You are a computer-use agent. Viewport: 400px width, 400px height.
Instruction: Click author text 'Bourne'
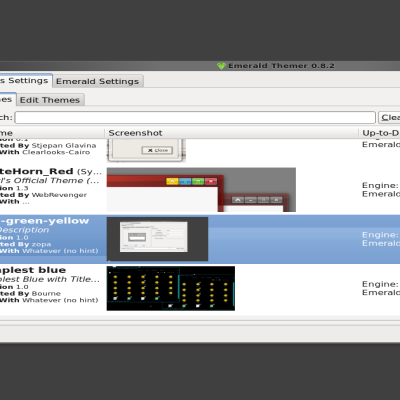(x=46, y=294)
